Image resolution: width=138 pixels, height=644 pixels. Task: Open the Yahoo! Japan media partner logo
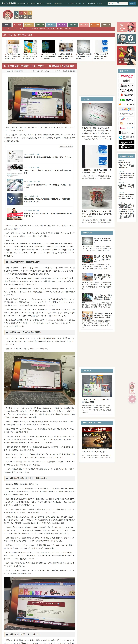click(126, 76)
